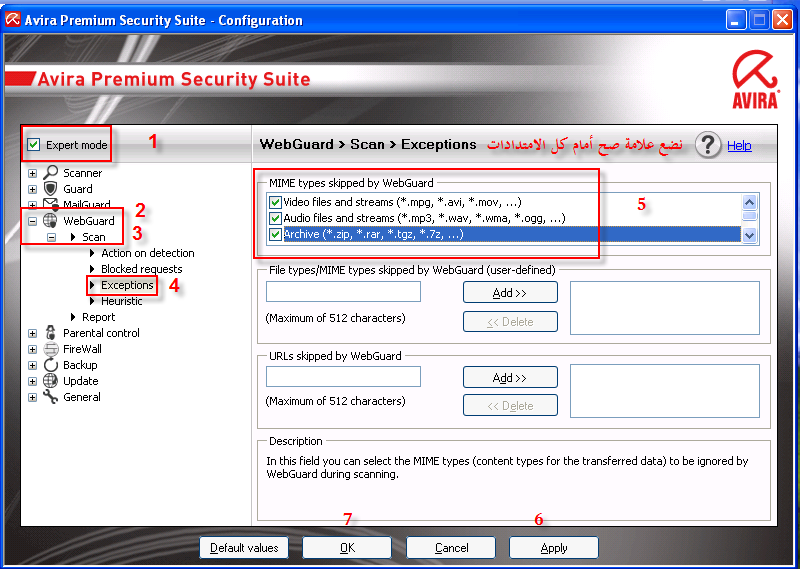This screenshot has height=569, width=800.
Task: Click the URLs skipped input field
Action: [x=343, y=376]
